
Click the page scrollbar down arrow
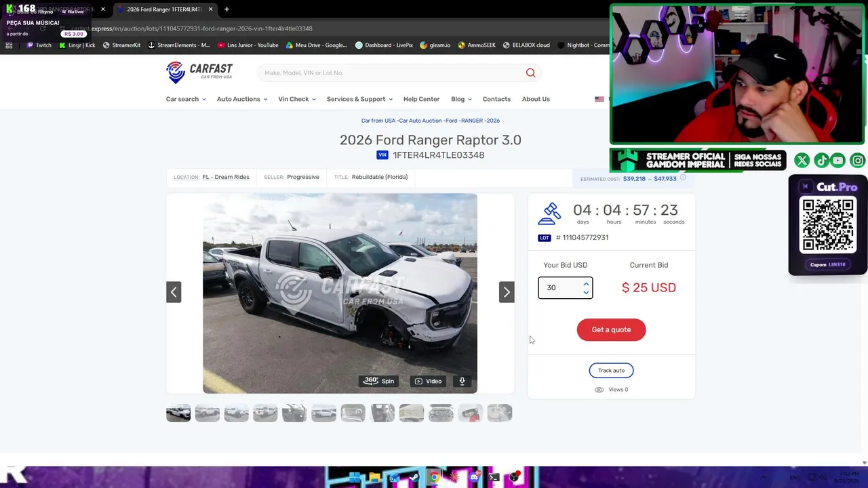864,463
